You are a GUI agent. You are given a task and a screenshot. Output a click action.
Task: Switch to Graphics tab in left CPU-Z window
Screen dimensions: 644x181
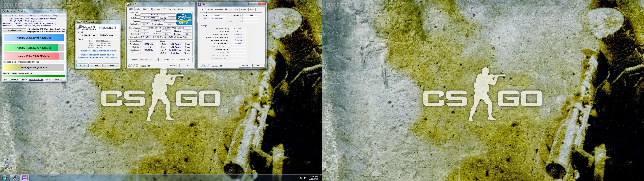click(x=173, y=9)
